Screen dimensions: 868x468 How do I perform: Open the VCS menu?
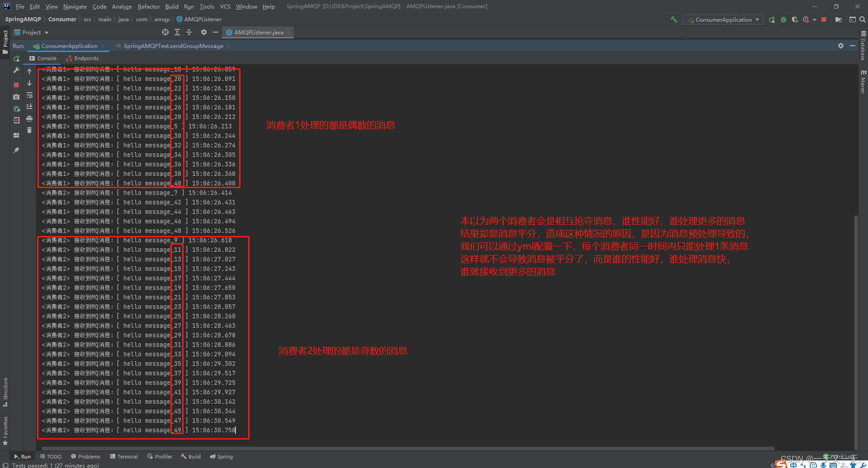click(225, 6)
